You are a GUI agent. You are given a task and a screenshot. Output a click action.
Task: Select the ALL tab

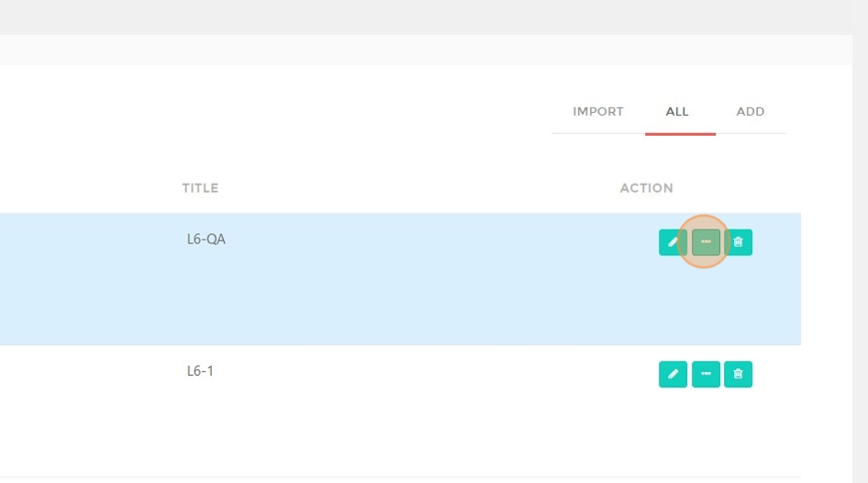pyautogui.click(x=677, y=111)
